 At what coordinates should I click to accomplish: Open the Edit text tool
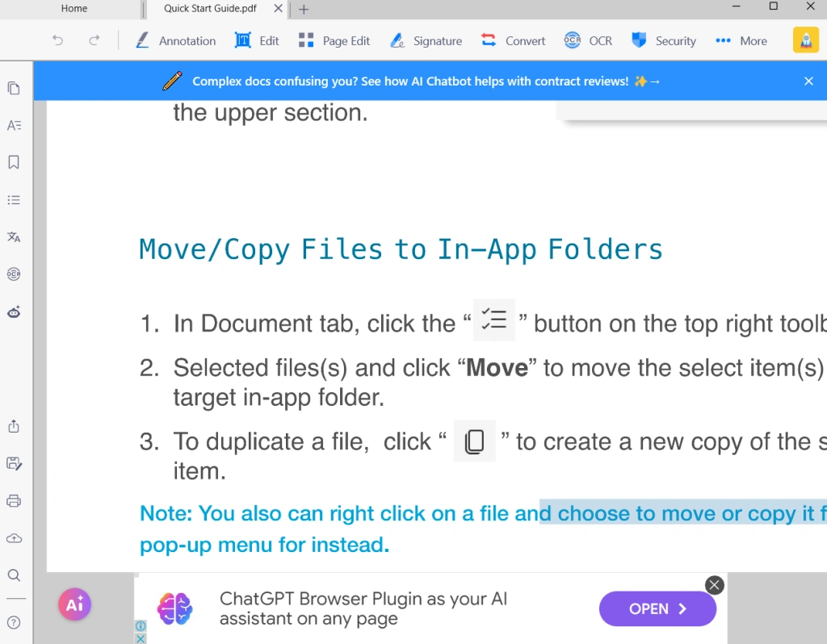point(257,40)
